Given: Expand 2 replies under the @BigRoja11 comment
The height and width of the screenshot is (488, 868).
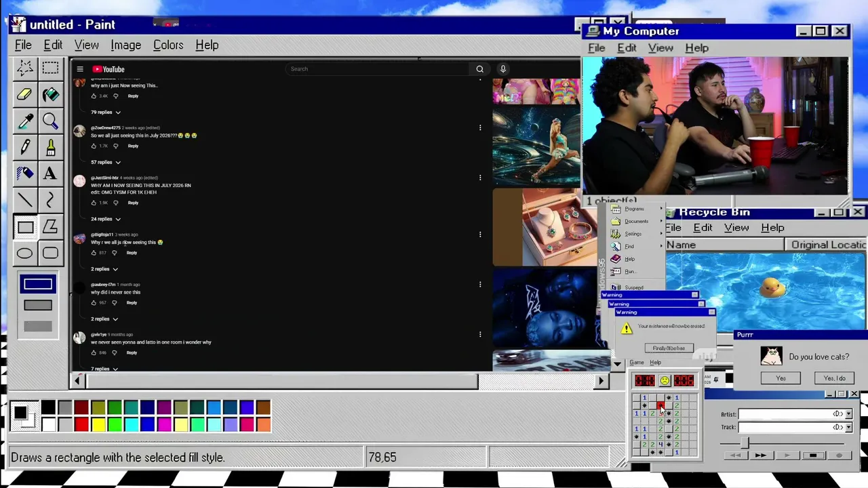Looking at the screenshot, I should click(104, 269).
